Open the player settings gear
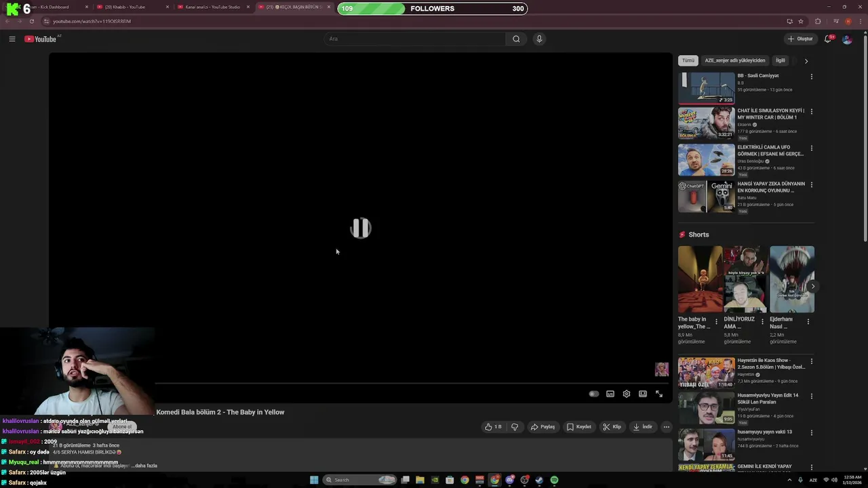The image size is (868, 488). 627,394
